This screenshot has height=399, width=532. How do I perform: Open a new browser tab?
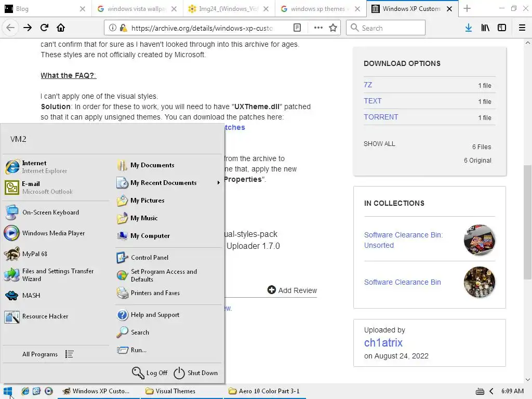tap(467, 8)
